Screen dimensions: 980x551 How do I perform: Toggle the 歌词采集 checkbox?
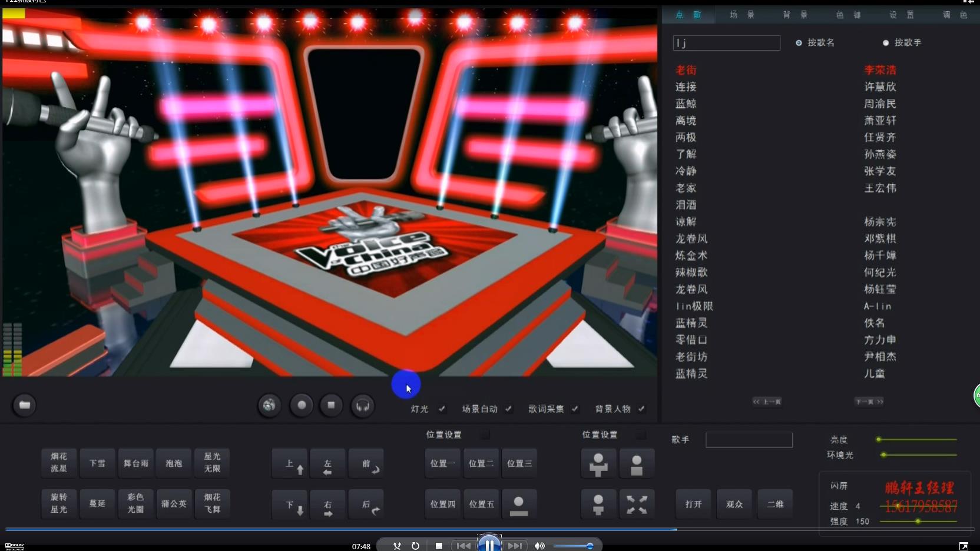[x=575, y=409]
